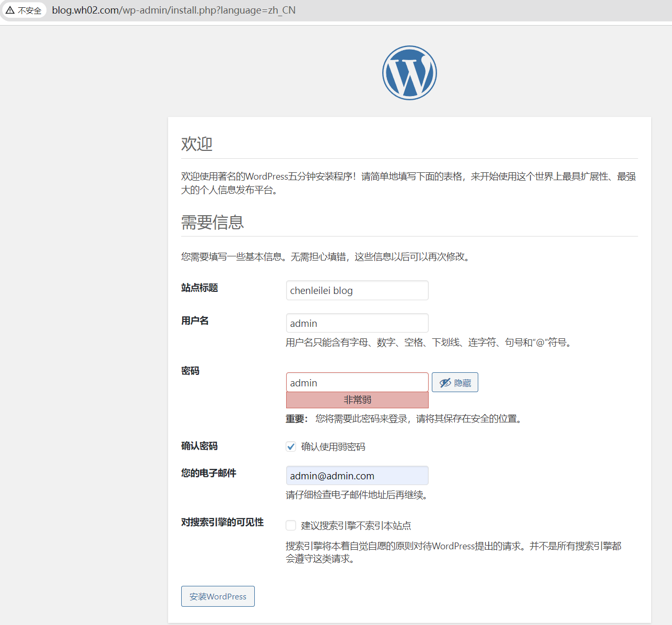This screenshot has height=625, width=672.
Task: Click the 需要信息 heading
Action: [x=213, y=222]
